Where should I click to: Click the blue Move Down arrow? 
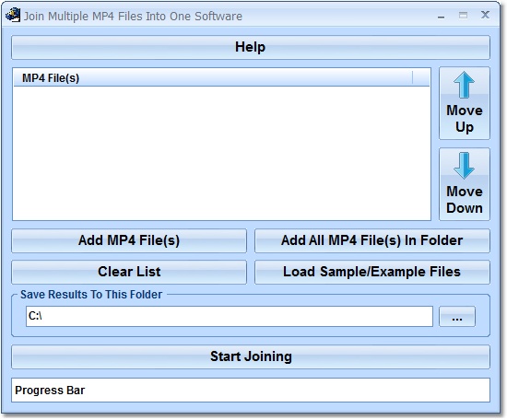464,166
